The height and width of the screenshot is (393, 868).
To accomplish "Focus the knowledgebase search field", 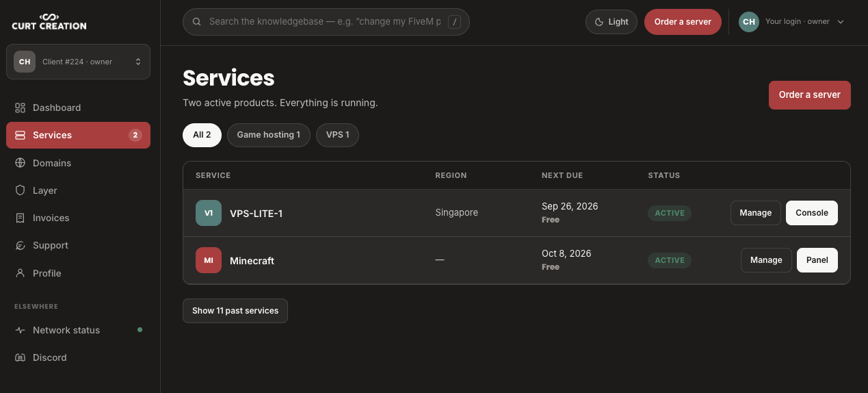I will click(x=326, y=22).
